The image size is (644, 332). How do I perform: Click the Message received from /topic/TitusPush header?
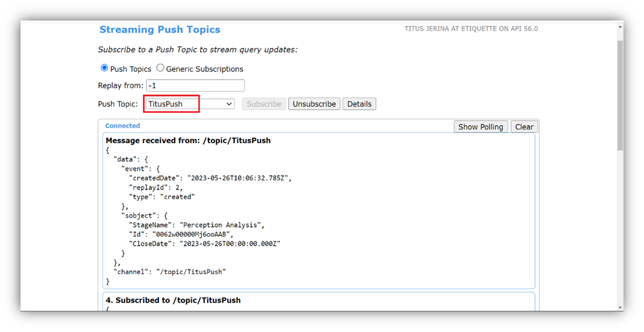(188, 140)
